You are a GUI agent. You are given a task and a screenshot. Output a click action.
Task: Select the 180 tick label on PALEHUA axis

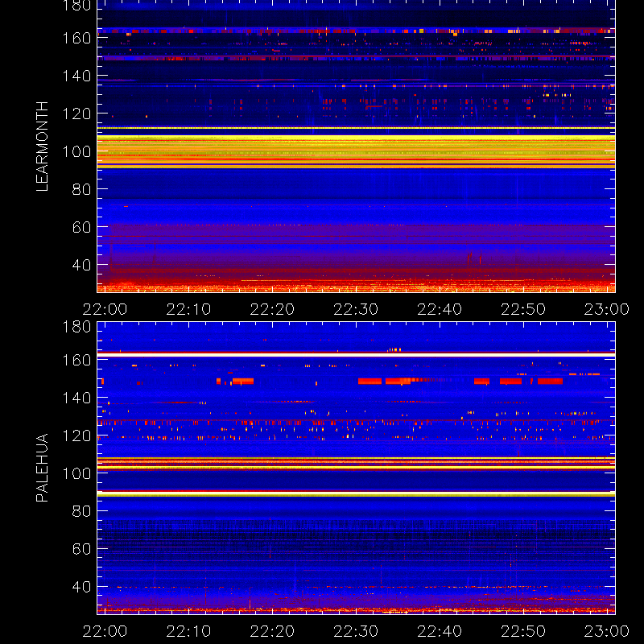76,327
